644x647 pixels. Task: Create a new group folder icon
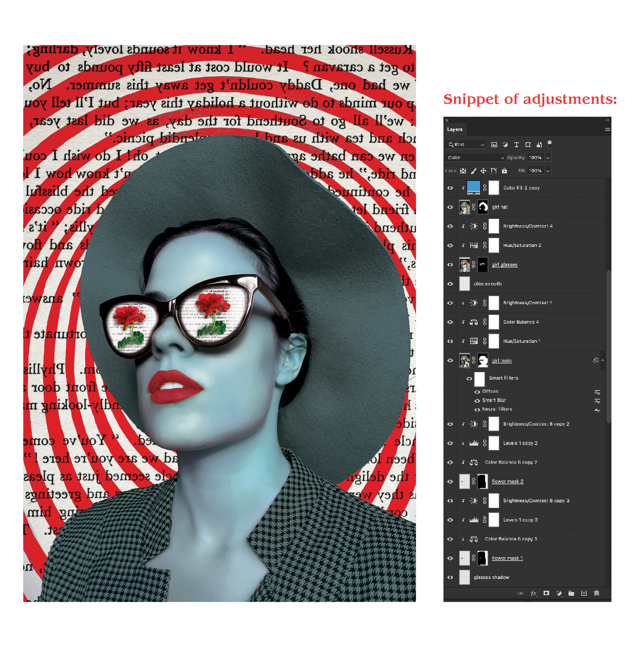tap(571, 593)
